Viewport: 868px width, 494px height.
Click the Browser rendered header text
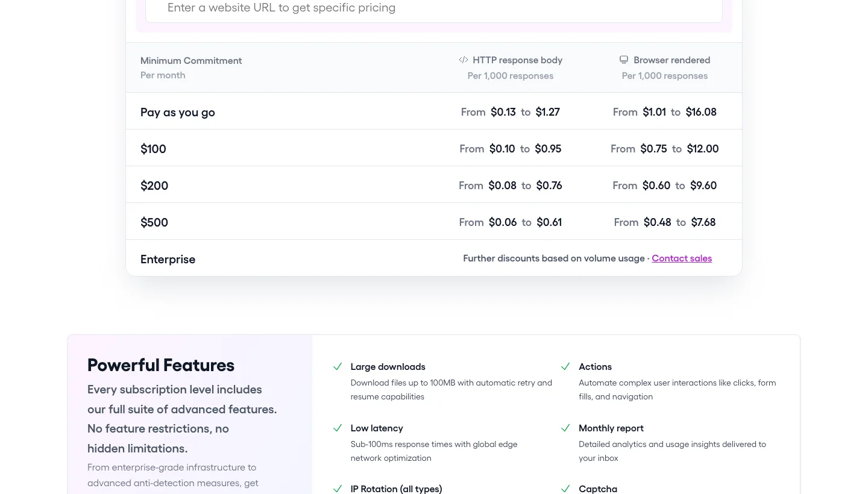[672, 60]
